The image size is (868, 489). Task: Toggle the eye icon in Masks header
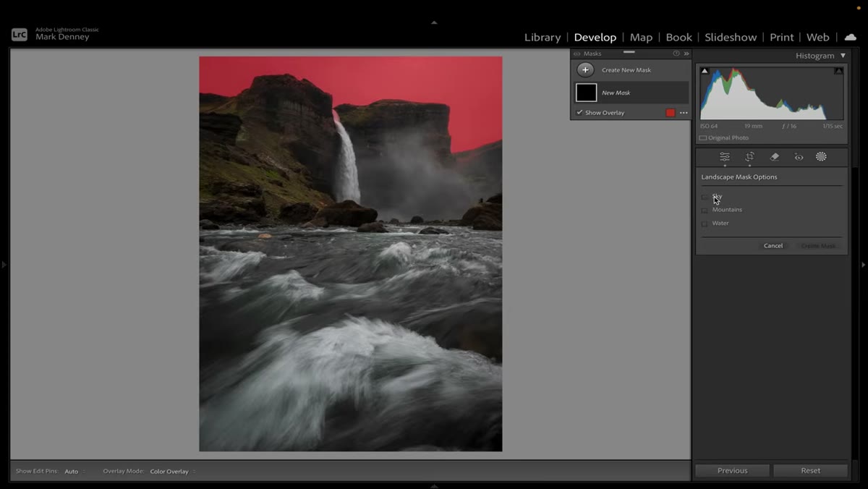coord(577,54)
